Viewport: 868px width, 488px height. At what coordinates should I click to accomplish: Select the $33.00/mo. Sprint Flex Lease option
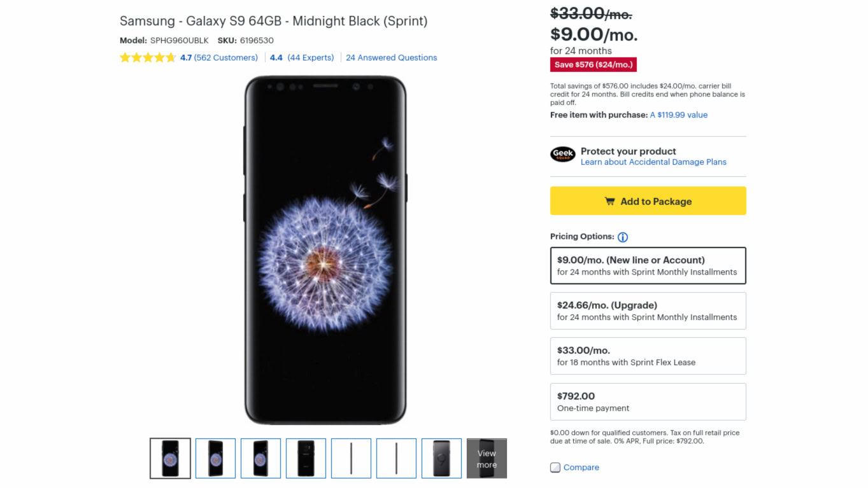(648, 356)
